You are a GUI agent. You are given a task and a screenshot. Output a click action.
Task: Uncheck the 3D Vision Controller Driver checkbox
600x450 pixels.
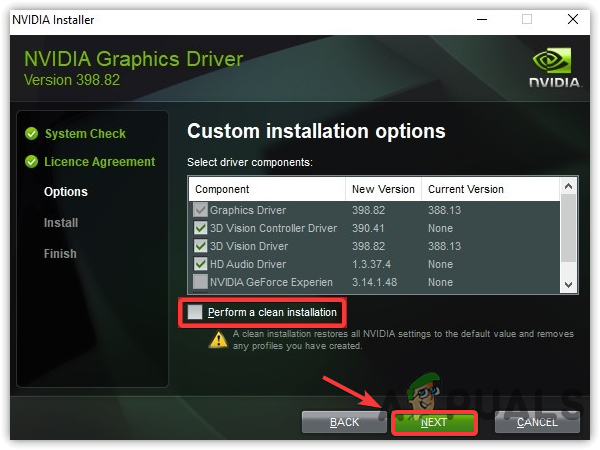200,228
